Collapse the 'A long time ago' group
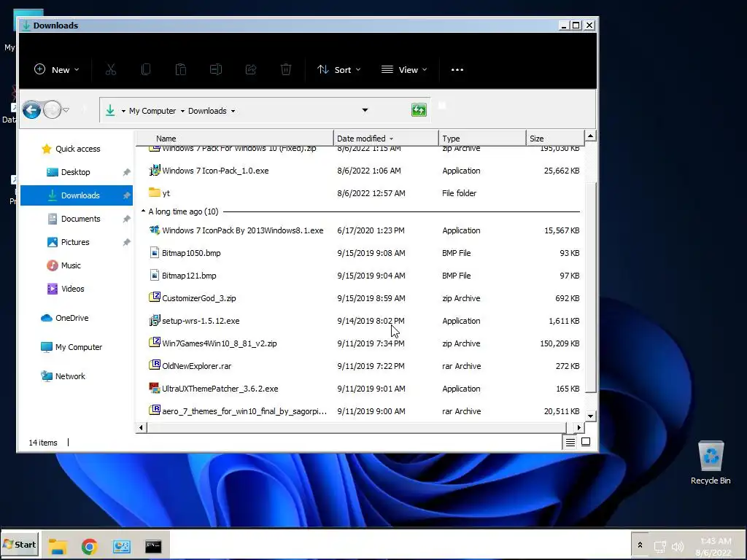747x560 pixels. tap(143, 211)
